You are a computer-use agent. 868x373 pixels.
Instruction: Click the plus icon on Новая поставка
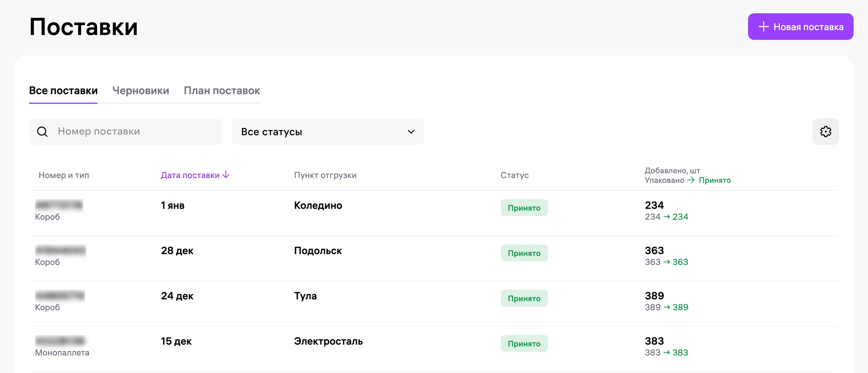pyautogui.click(x=763, y=27)
